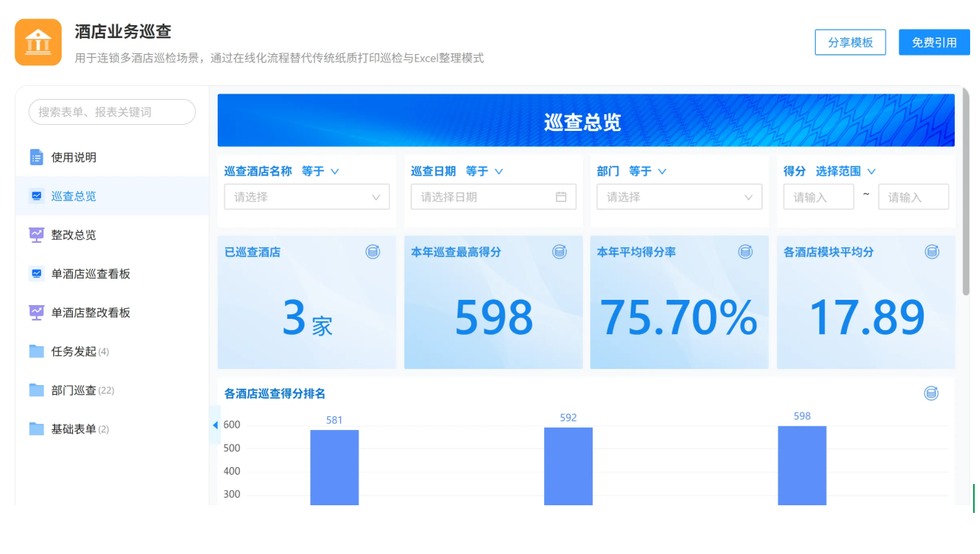Open the 巡查酒店名称 请选择 dropdown
This screenshot has height=554, width=980.
307,197
